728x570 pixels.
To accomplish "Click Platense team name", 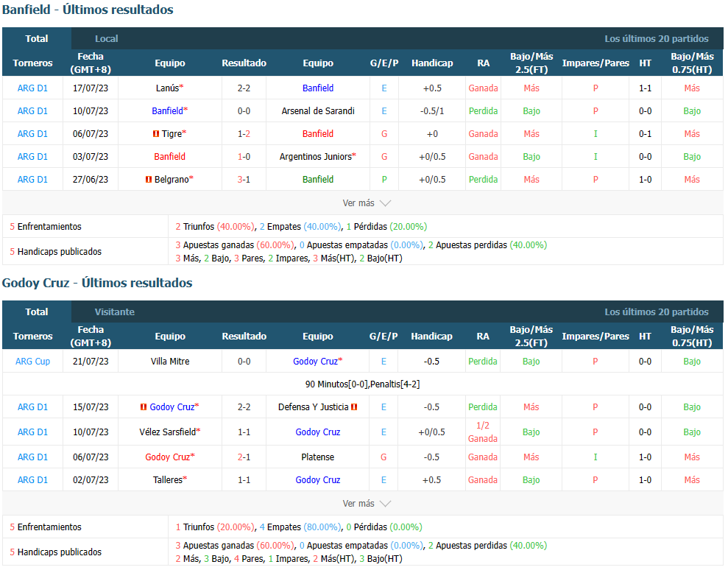I will 317,457.
